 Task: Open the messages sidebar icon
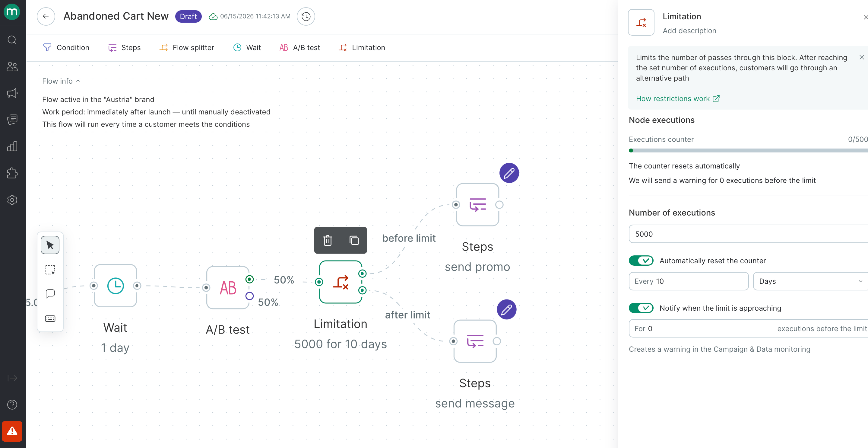(12, 120)
